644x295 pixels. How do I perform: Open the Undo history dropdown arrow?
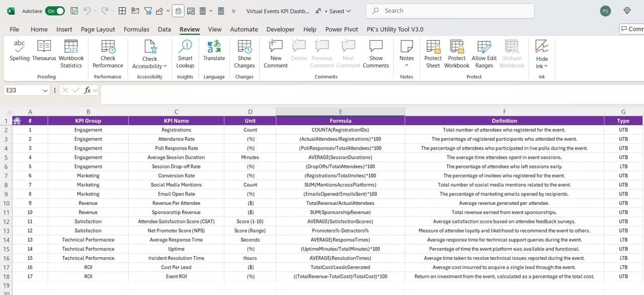point(95,11)
